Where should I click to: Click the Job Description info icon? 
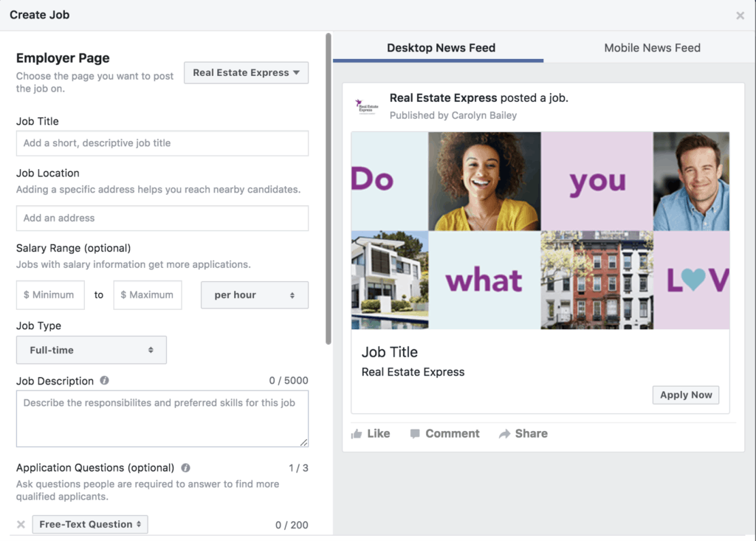(x=104, y=381)
